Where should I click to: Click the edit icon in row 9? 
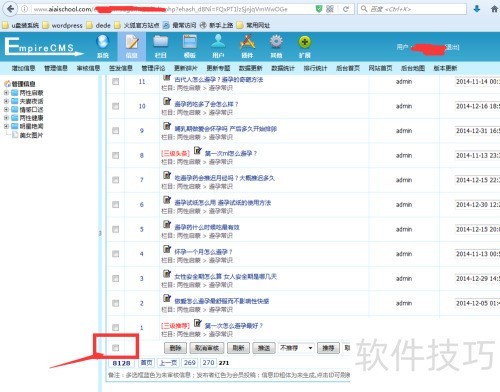tap(167, 126)
